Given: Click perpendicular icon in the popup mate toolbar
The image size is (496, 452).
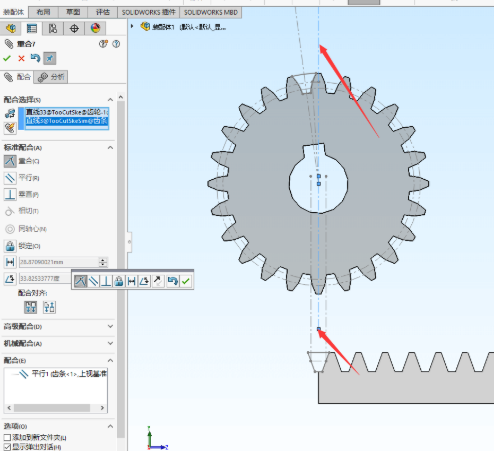Looking at the screenshot, I should (x=106, y=281).
